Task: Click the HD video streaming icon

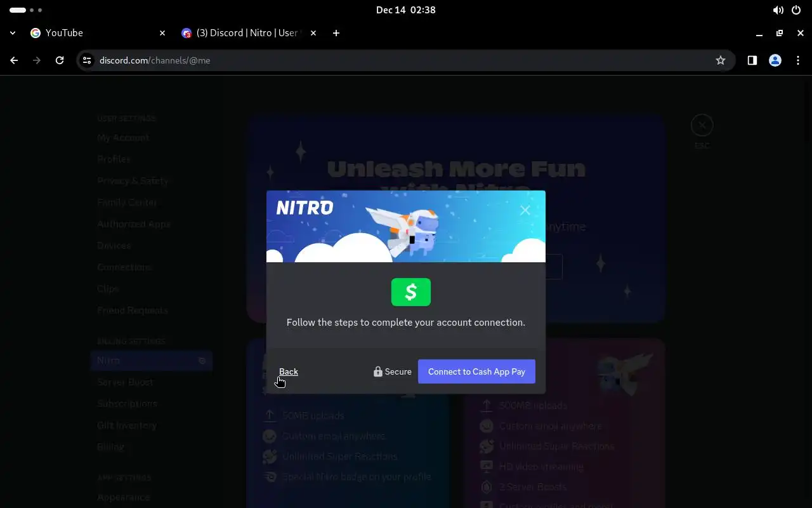Action: (487, 466)
